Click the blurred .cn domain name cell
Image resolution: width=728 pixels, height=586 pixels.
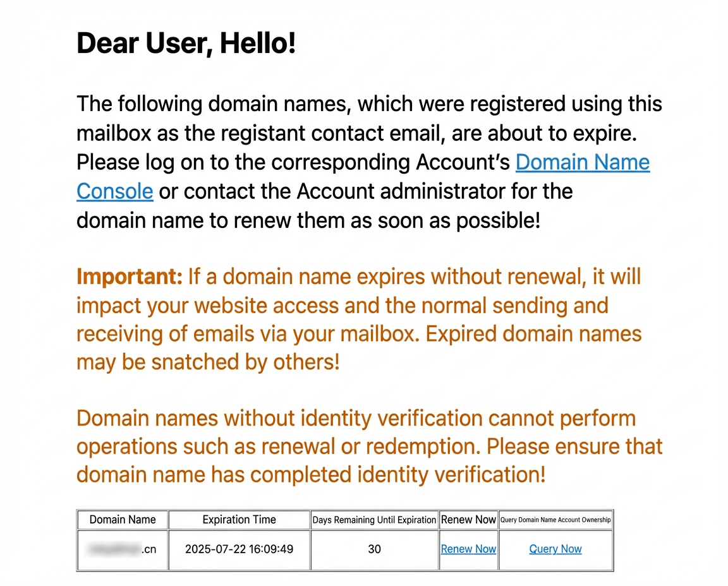pyautogui.click(x=123, y=550)
